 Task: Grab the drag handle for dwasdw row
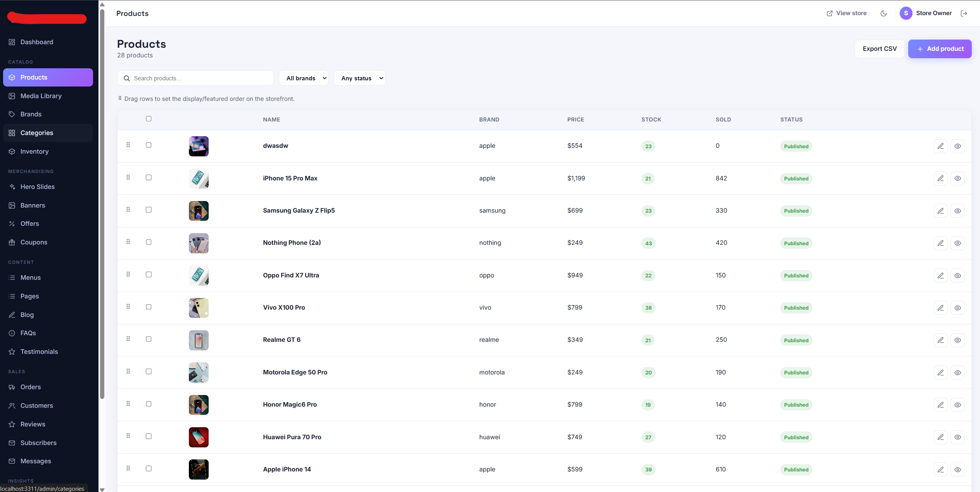(x=128, y=145)
